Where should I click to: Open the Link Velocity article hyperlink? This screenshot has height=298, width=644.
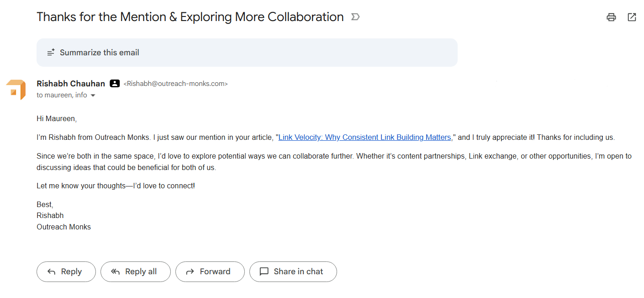click(364, 137)
